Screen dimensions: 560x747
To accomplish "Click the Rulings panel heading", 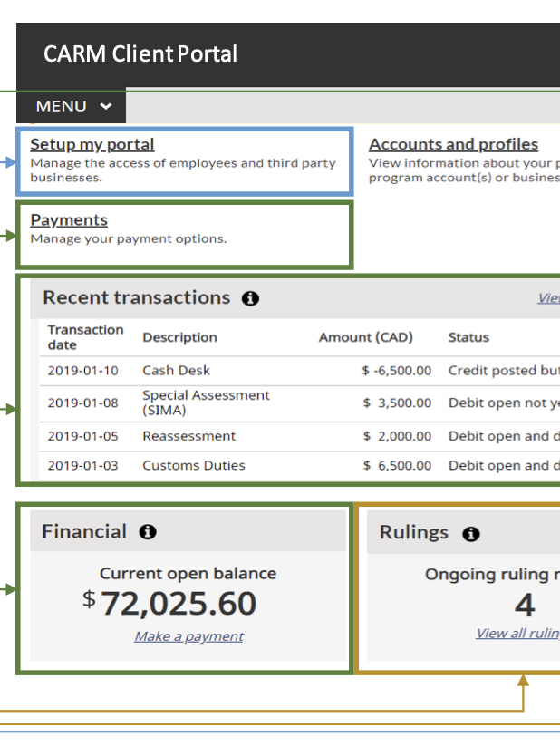I will (414, 532).
